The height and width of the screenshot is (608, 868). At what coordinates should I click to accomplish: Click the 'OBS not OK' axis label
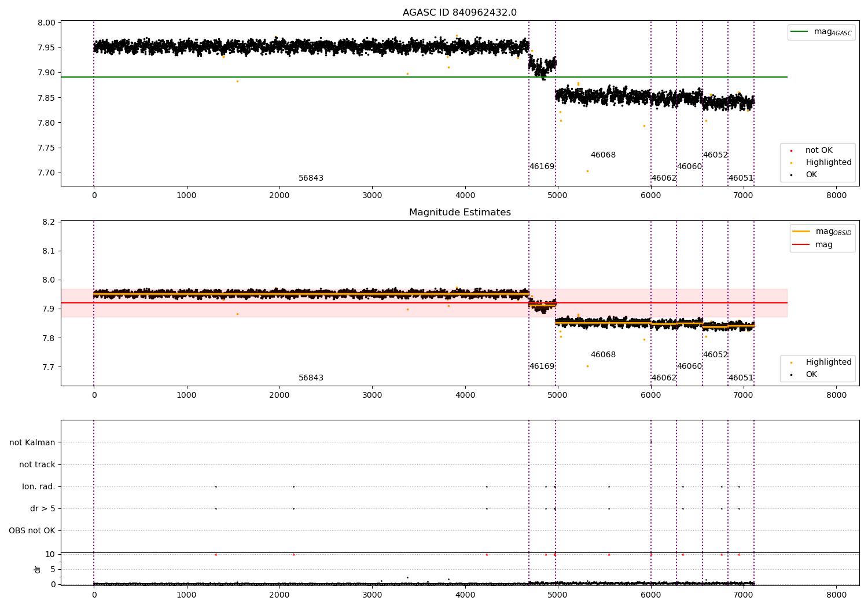click(x=32, y=530)
